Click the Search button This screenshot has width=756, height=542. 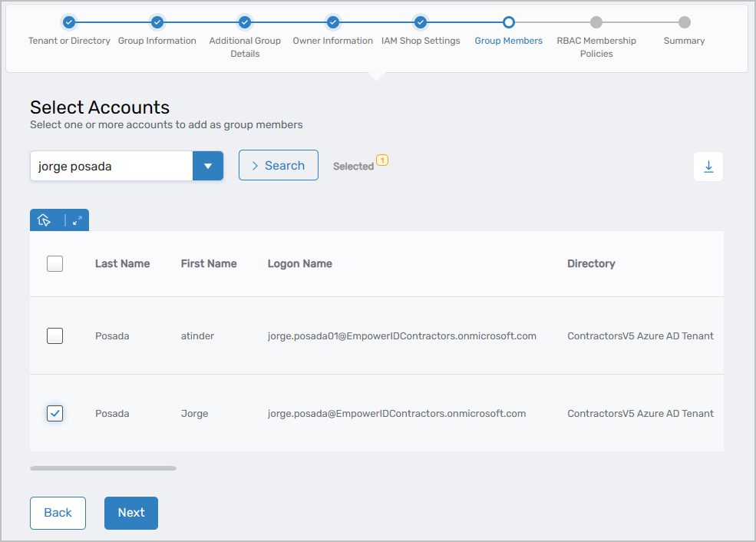point(278,165)
